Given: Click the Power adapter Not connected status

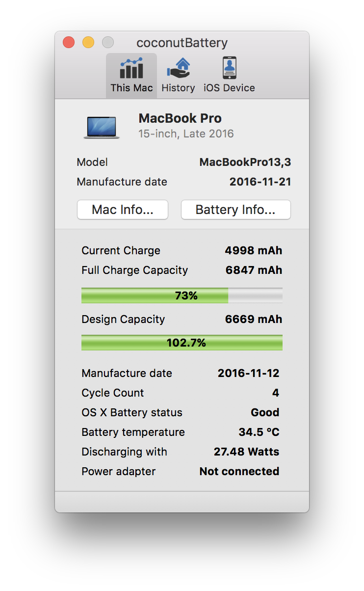Looking at the screenshot, I should pos(239,471).
